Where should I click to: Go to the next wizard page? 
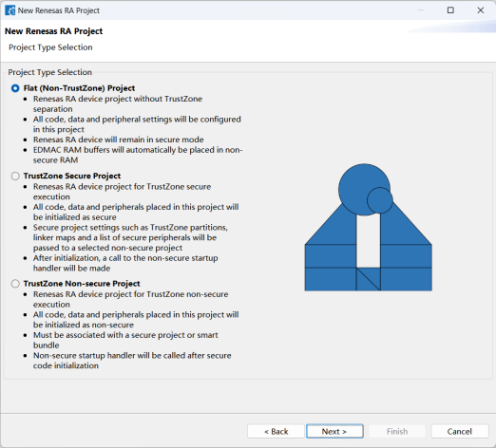coord(334,431)
